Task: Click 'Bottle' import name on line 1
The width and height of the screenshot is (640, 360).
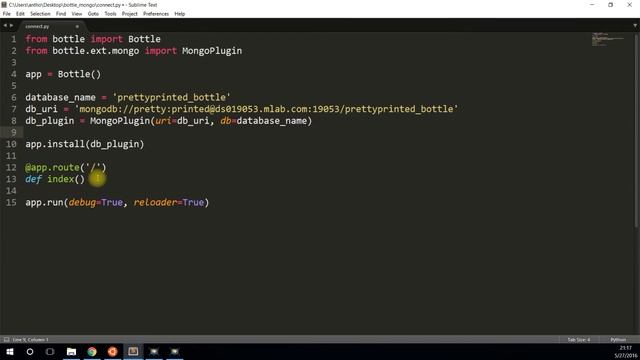Action: pos(144,39)
